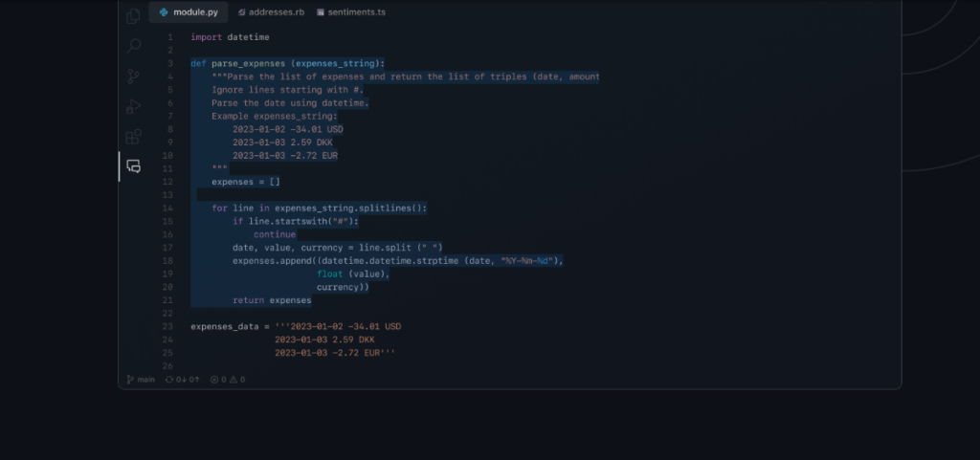Click the 'if line.startswith' line
980x460 pixels.
(x=296, y=221)
